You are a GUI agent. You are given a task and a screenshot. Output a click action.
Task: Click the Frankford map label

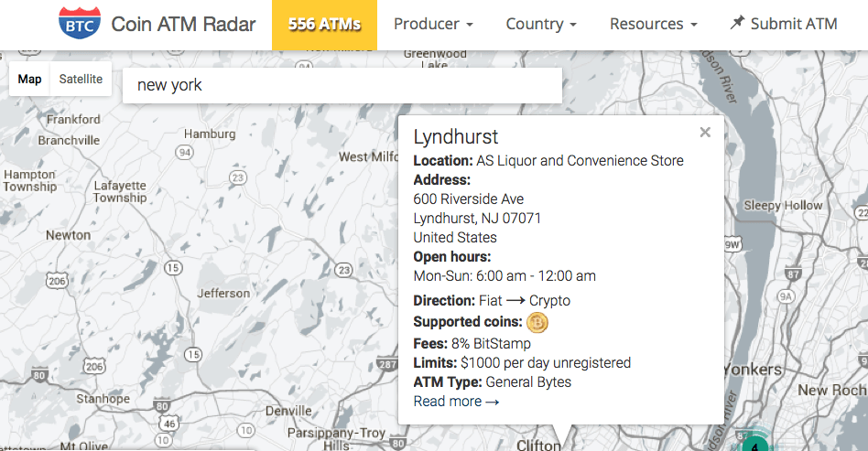pos(73,120)
